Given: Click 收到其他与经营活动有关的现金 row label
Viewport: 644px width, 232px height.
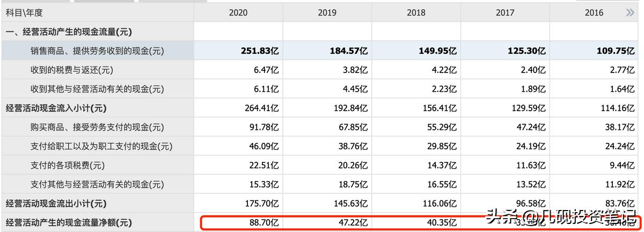Looking at the screenshot, I should 97,89.
